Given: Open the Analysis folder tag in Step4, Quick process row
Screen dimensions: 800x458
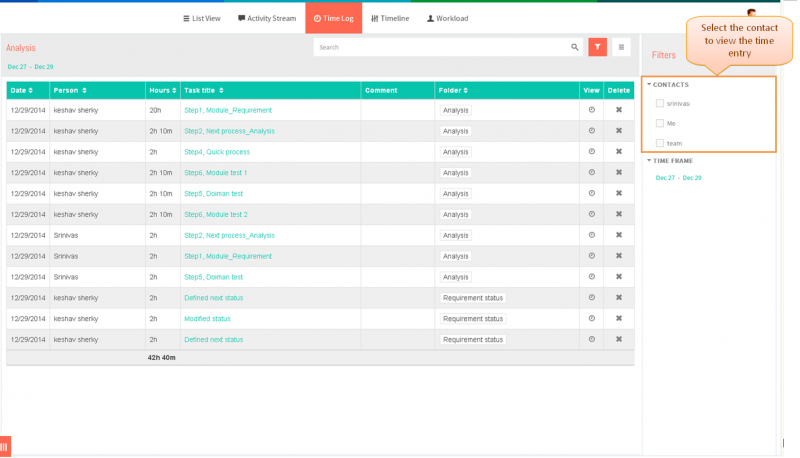Looking at the screenshot, I should click(455, 152).
